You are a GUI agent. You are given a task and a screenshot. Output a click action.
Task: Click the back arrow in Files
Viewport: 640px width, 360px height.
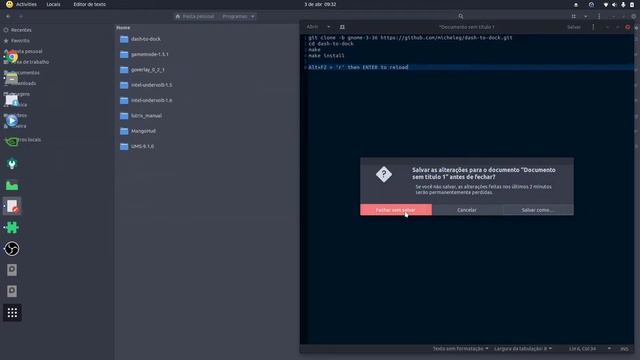tap(8, 16)
